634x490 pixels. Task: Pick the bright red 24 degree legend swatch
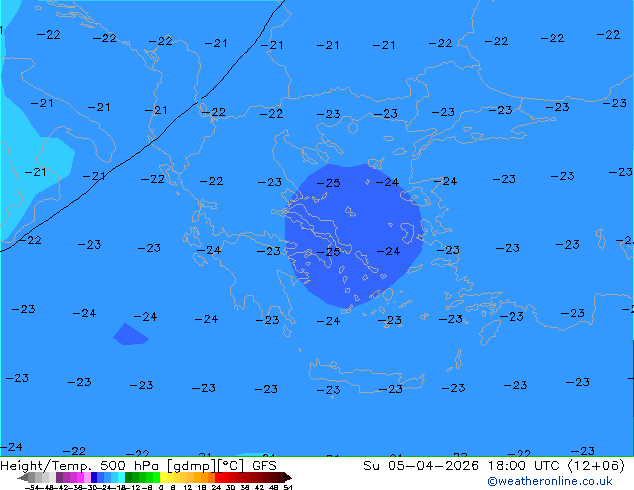click(x=218, y=477)
